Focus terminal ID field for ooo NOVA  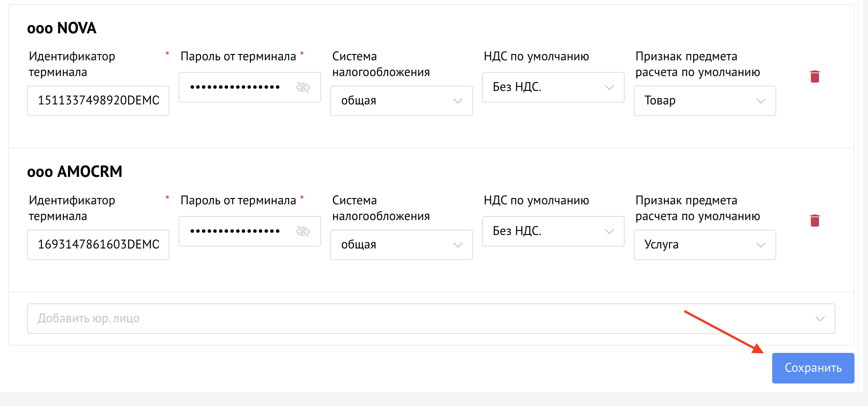(98, 101)
